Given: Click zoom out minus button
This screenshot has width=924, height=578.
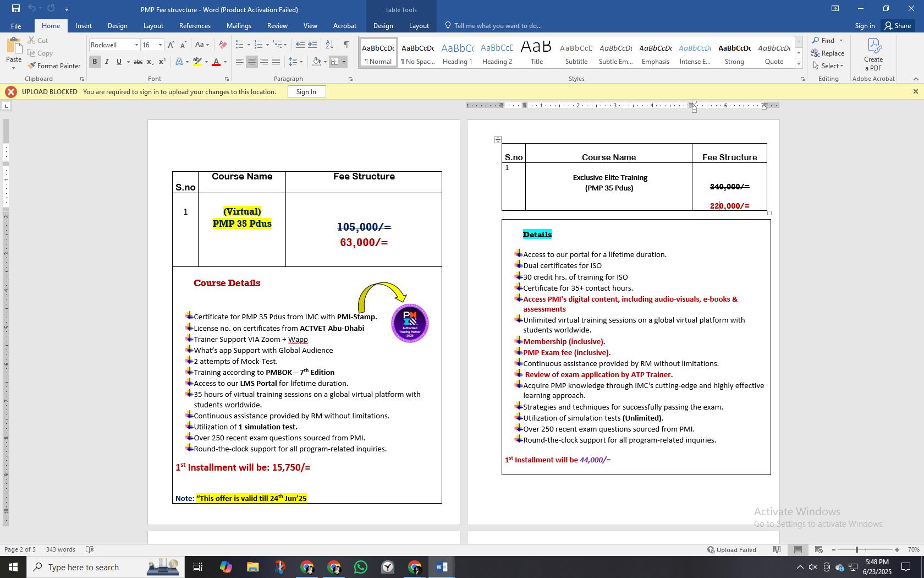Looking at the screenshot, I should tap(833, 549).
